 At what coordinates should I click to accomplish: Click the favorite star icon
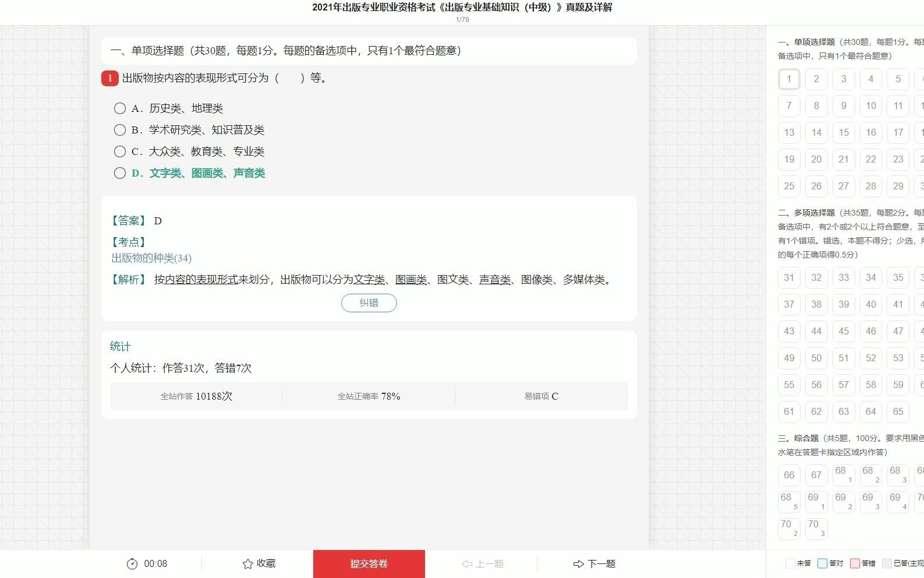(x=247, y=563)
